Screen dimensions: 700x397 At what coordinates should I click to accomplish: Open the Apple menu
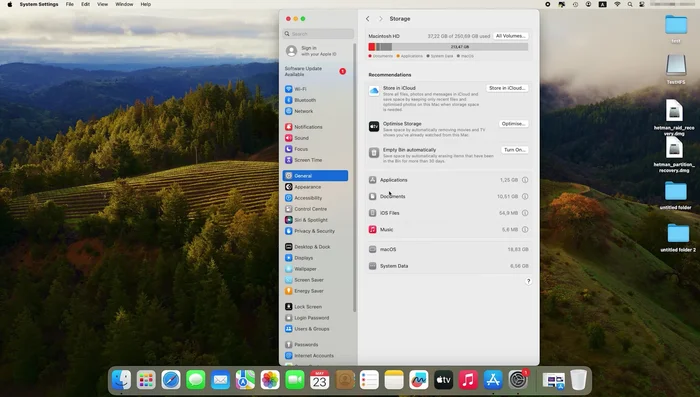click(x=10, y=4)
